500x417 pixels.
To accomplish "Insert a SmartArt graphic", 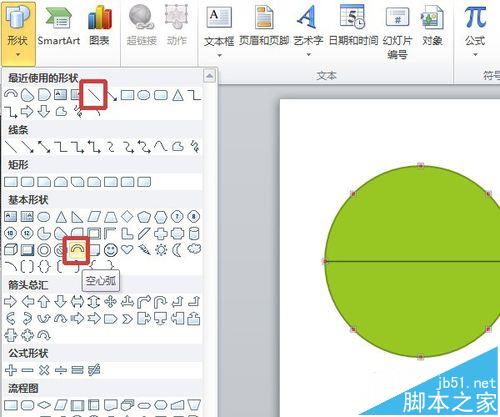I will click(59, 26).
